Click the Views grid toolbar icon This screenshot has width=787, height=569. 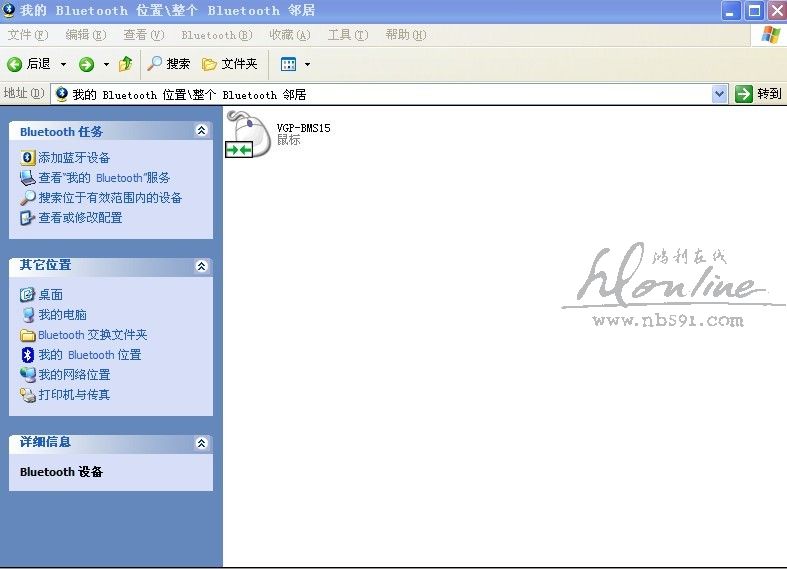coord(288,64)
